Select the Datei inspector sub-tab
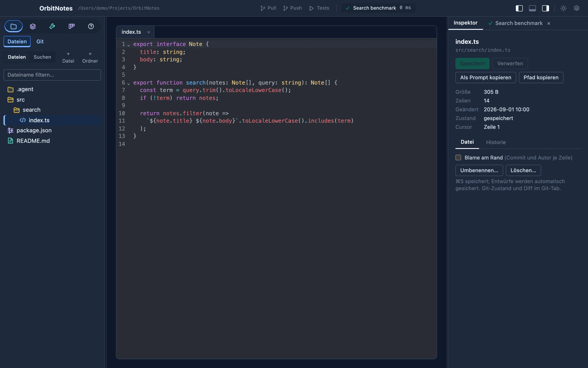The image size is (588, 368). tap(467, 142)
